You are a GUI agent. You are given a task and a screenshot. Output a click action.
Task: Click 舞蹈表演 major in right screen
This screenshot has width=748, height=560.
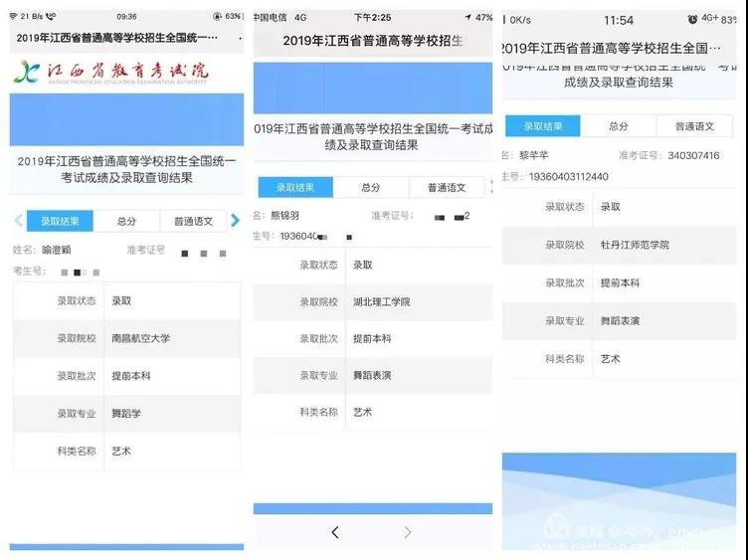point(620,321)
